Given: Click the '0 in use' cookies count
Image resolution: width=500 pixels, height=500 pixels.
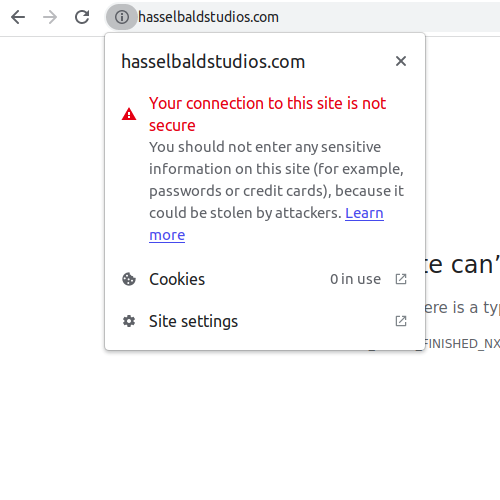Looking at the screenshot, I should tap(355, 279).
